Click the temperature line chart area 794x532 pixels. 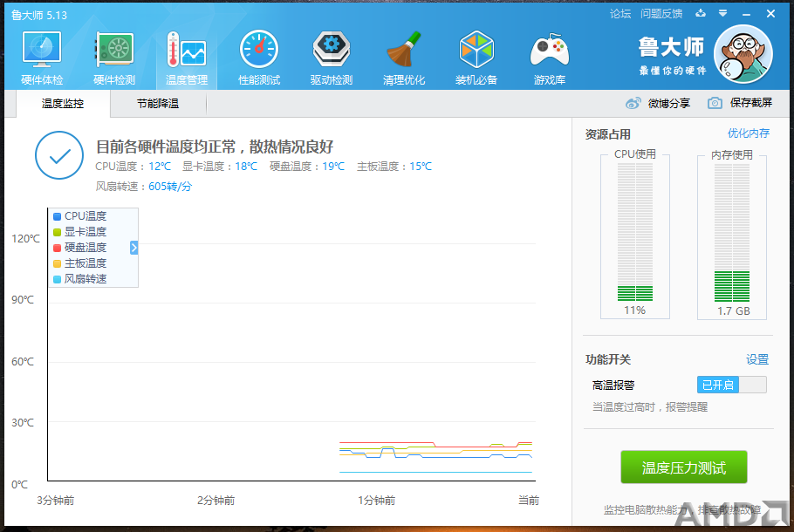(x=291, y=344)
